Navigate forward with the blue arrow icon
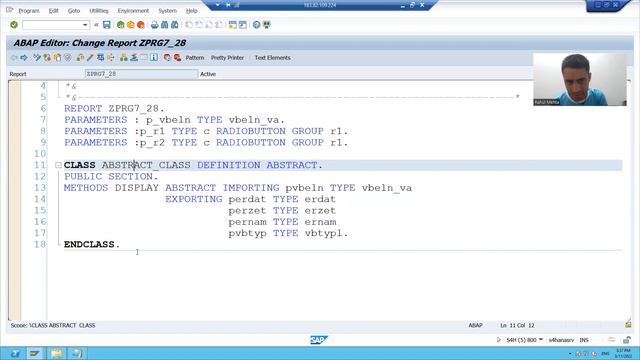The image size is (640, 360). [x=24, y=58]
